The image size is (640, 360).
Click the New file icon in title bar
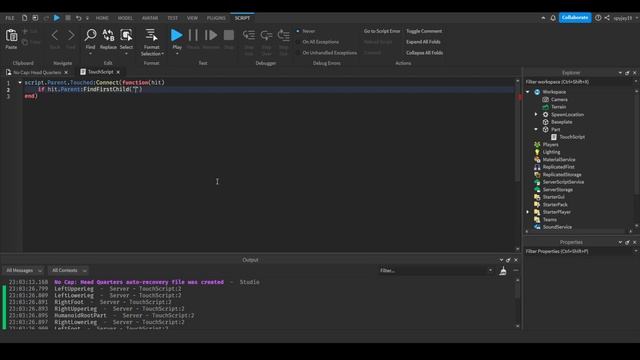click(x=24, y=18)
